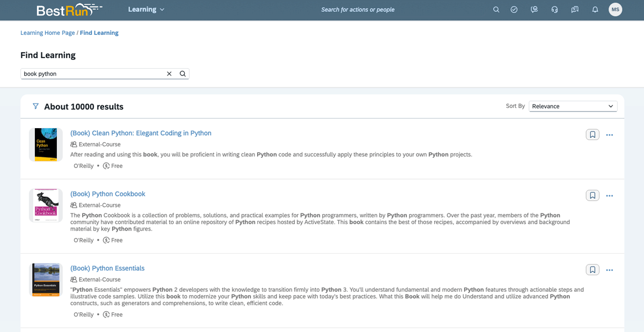Click the Python Essentials cover thumbnail
The image size is (644, 332).
46,279
